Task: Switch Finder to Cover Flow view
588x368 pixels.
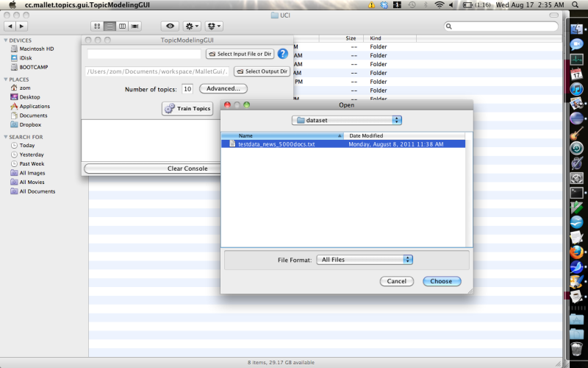Action: tap(135, 26)
